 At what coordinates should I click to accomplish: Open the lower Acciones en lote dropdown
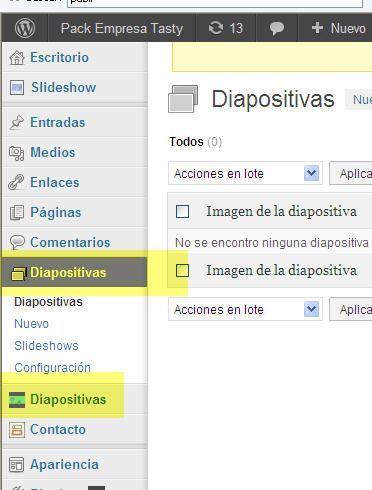(x=245, y=309)
